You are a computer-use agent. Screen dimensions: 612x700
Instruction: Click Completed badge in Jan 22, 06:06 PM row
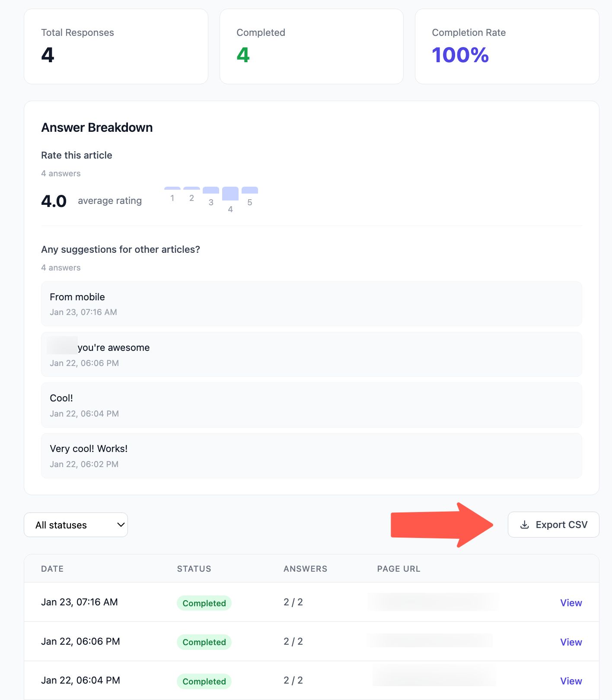tap(204, 642)
